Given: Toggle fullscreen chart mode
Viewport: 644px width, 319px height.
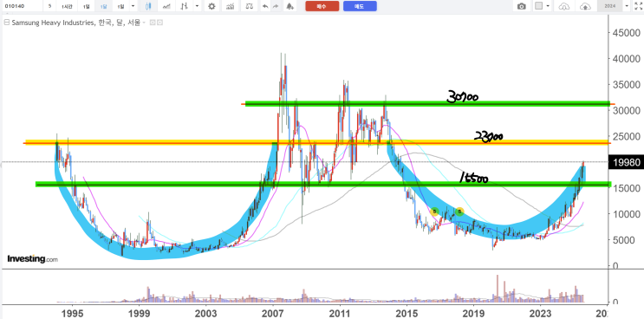Looking at the screenshot, I should [638, 6].
